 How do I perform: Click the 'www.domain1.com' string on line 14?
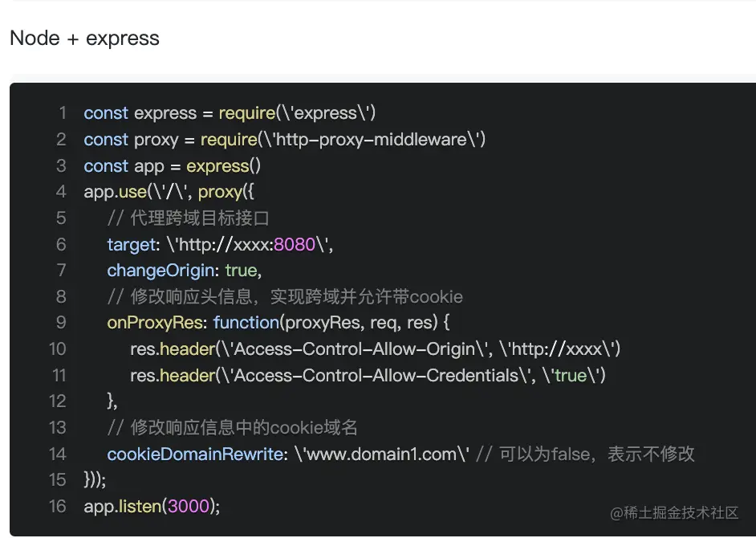click(381, 454)
